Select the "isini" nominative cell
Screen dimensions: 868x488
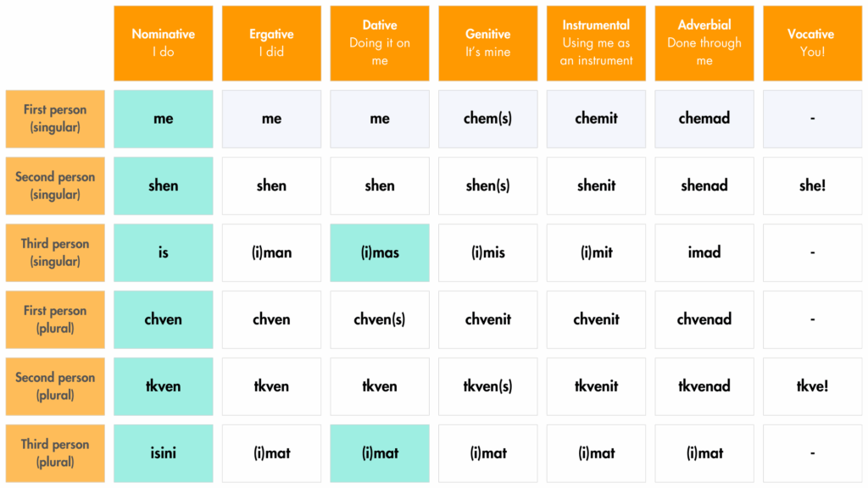pos(164,453)
